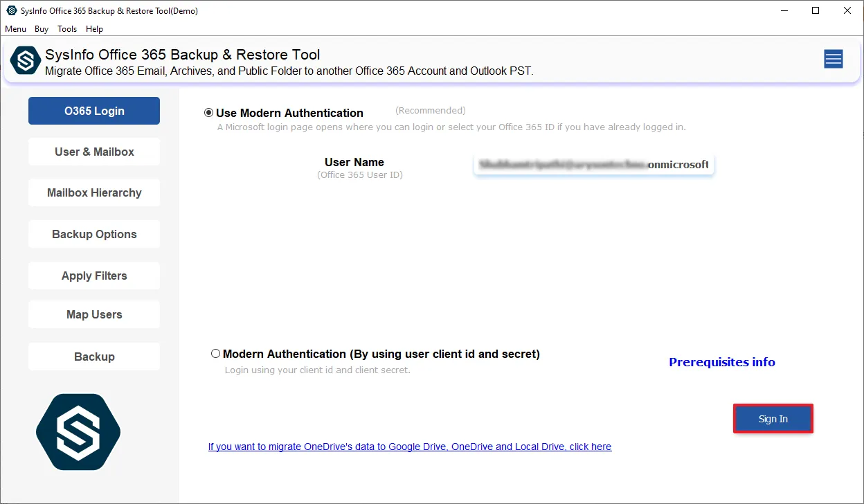This screenshot has width=864, height=504.
Task: Open the Menu menu
Action: pyautogui.click(x=15, y=29)
